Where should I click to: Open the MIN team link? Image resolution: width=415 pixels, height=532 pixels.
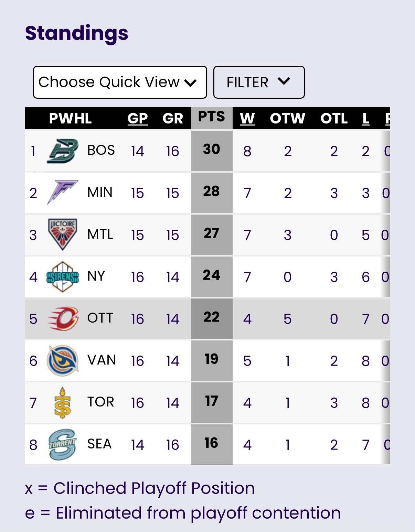(x=100, y=192)
